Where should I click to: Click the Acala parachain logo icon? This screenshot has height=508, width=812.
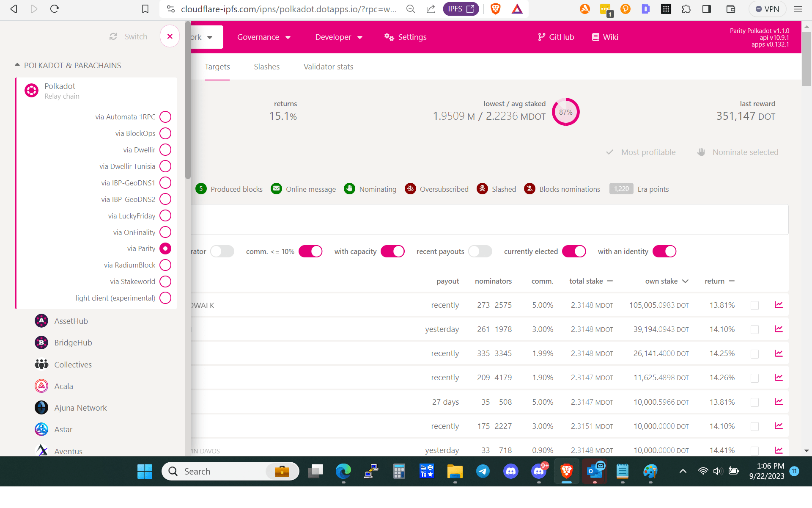pyautogui.click(x=41, y=386)
